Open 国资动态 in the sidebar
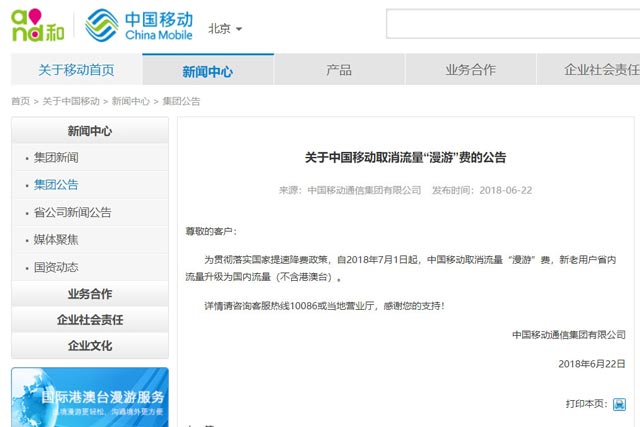The height and width of the screenshot is (427, 640). (x=56, y=267)
